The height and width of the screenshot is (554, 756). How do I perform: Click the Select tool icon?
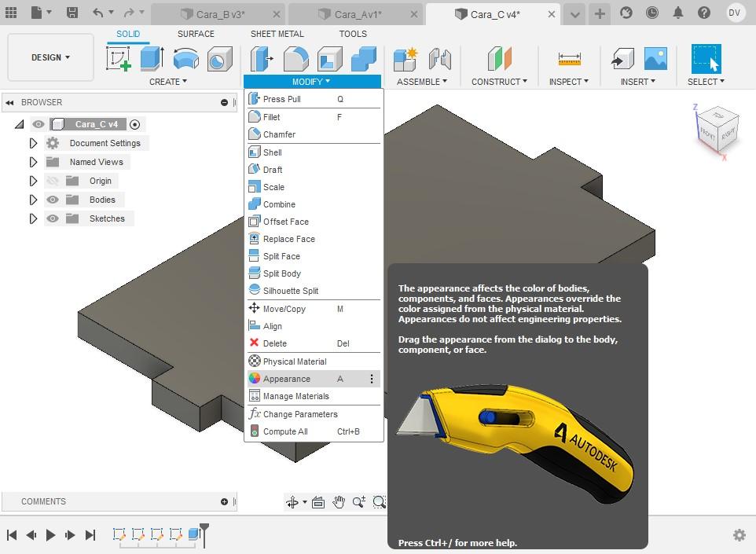706,59
